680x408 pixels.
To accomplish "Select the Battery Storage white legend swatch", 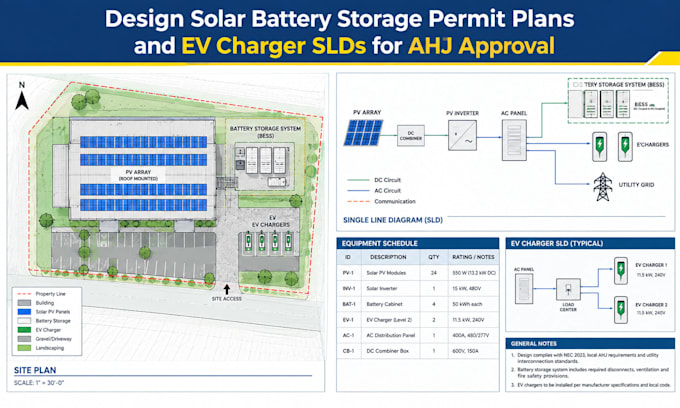I will click(x=24, y=321).
